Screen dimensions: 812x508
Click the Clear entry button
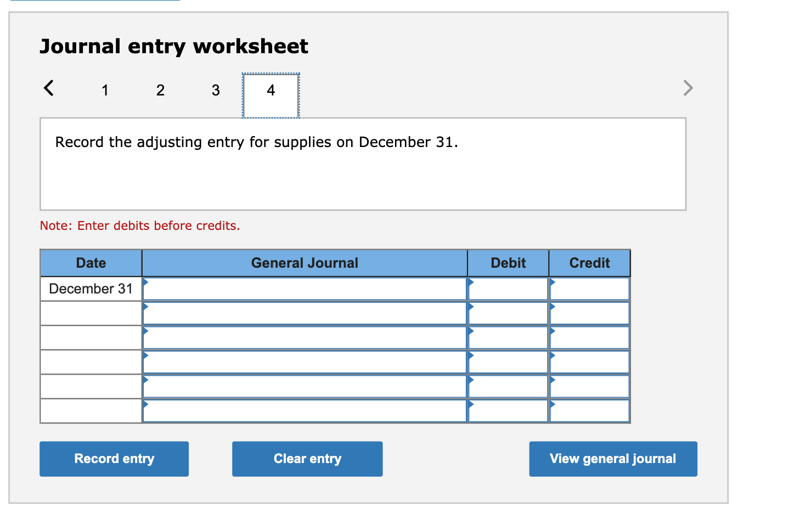(307, 459)
